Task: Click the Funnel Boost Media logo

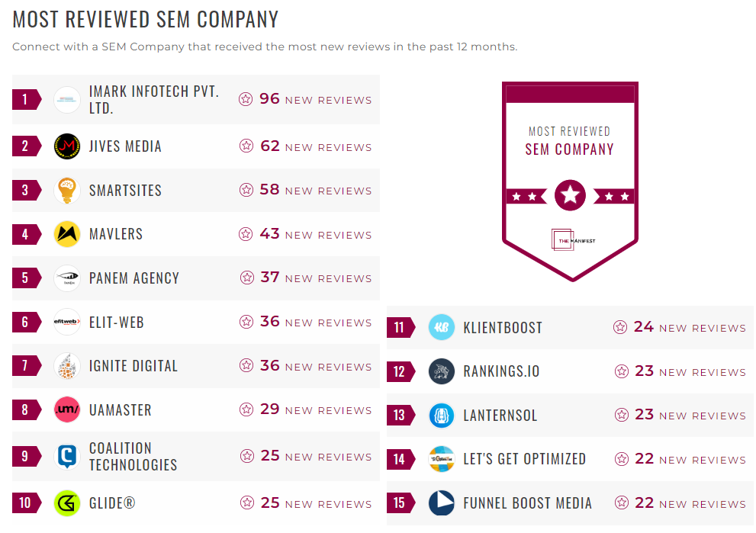Action: point(442,503)
